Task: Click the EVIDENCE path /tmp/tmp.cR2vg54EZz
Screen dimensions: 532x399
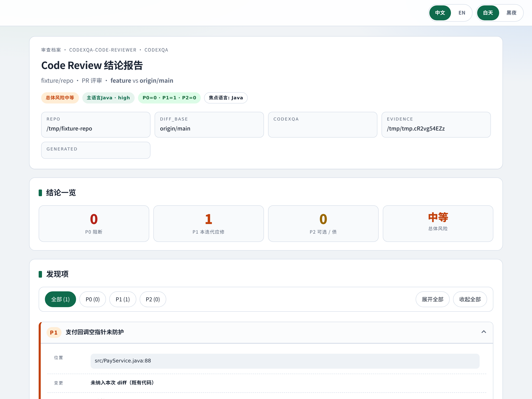Action: click(416, 129)
